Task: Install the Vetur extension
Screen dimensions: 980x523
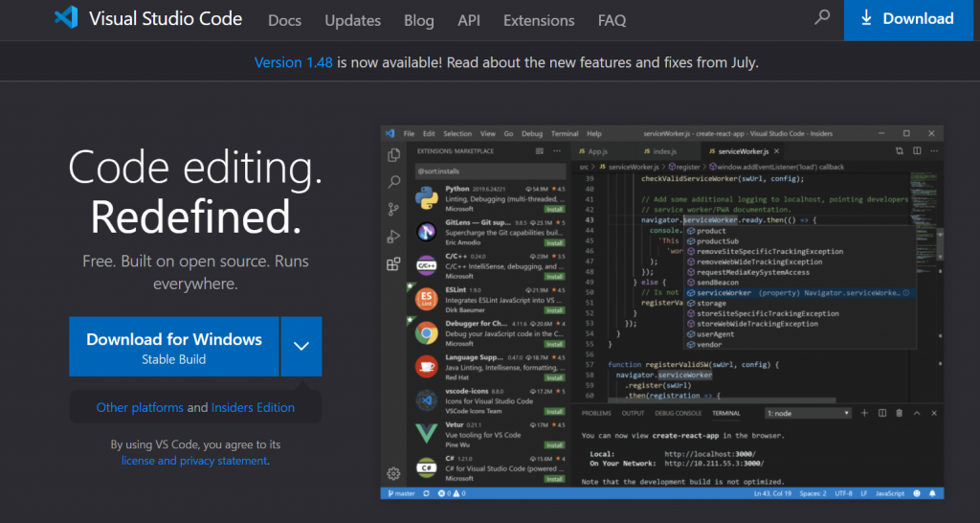Action: coord(554,445)
